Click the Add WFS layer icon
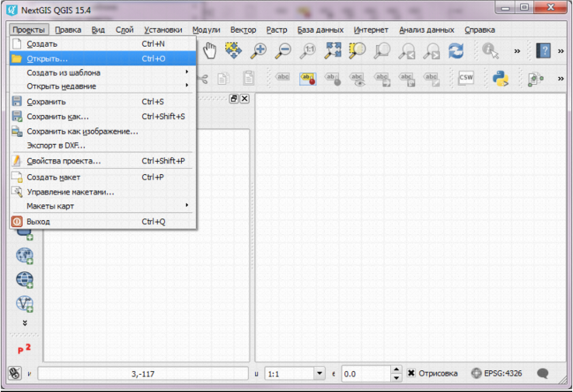Image resolution: width=573 pixels, height=392 pixels. pyautogui.click(x=25, y=304)
